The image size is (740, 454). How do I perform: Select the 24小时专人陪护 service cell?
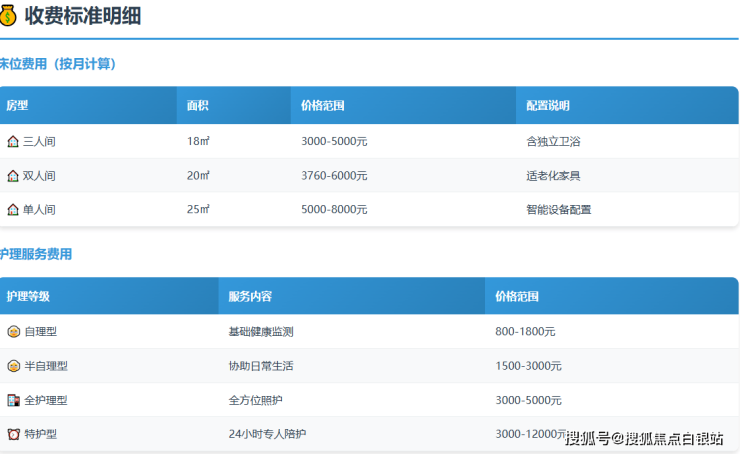click(267, 434)
